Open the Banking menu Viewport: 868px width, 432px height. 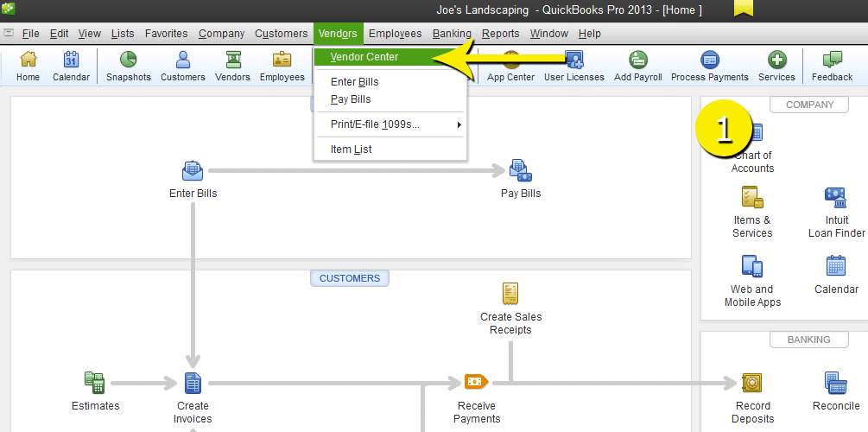point(452,34)
